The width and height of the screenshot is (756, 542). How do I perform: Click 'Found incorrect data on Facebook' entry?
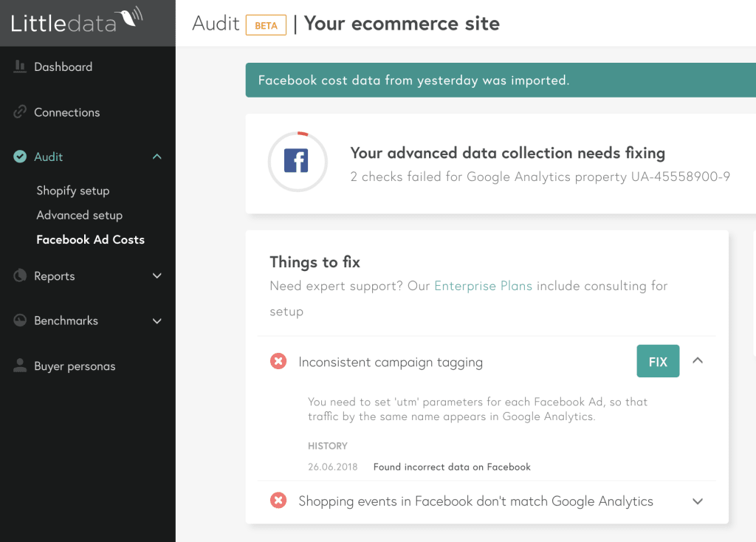click(x=452, y=467)
